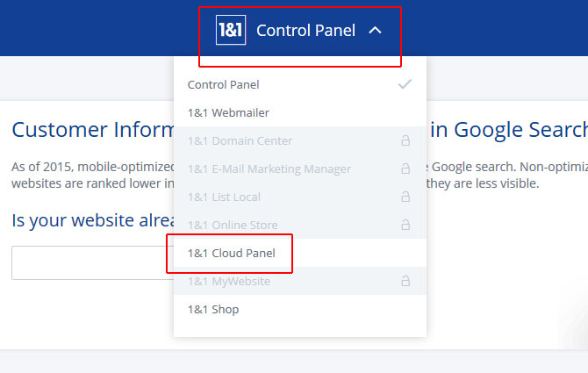This screenshot has width=588, height=373.
Task: Click the lock icon beside Online Store
Action: click(405, 225)
